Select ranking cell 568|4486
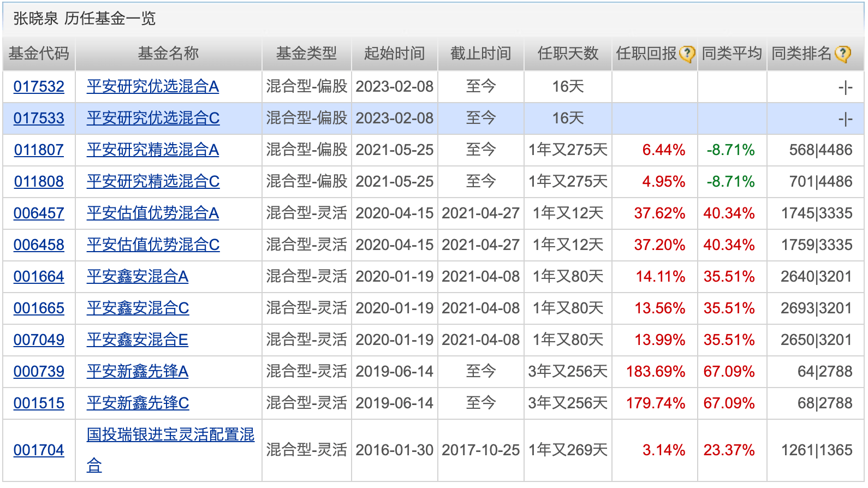 (821, 150)
